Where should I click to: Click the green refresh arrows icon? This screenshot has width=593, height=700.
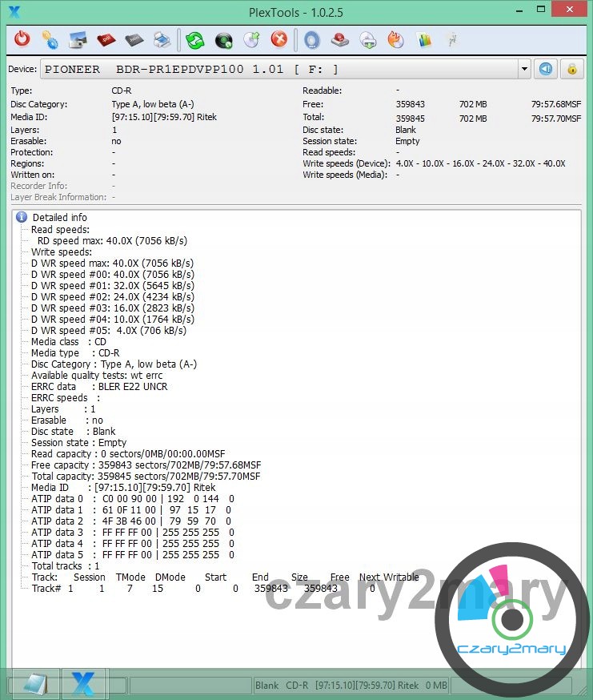click(195, 39)
